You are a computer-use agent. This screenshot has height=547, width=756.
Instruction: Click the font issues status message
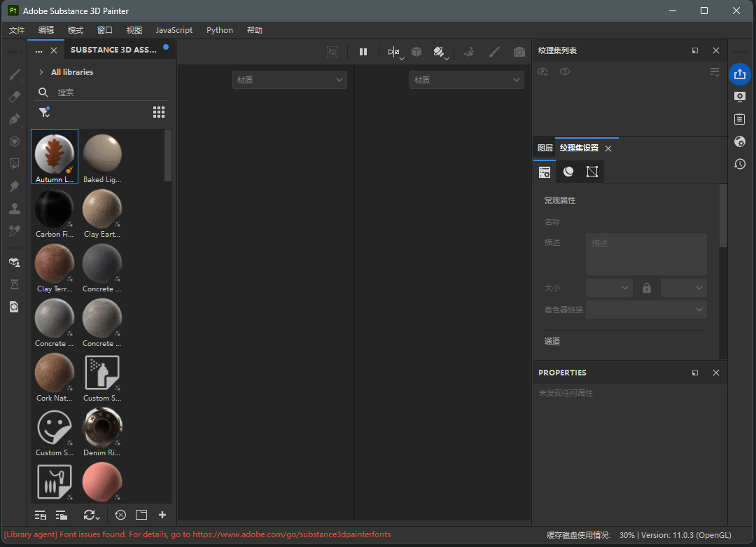(x=197, y=534)
